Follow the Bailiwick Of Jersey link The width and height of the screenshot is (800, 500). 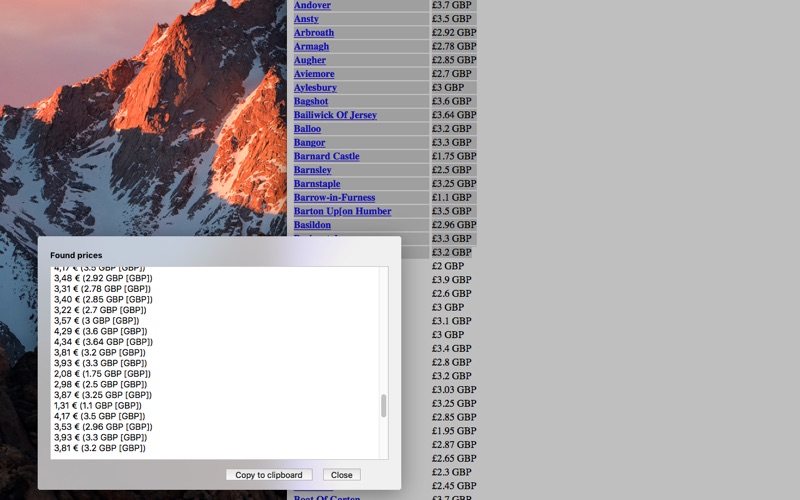(x=335, y=115)
